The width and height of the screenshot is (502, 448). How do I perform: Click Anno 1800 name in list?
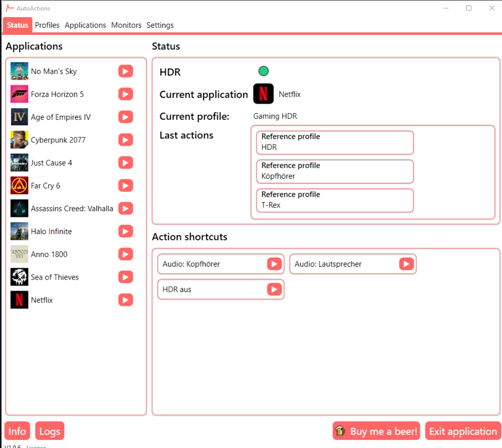coord(49,254)
